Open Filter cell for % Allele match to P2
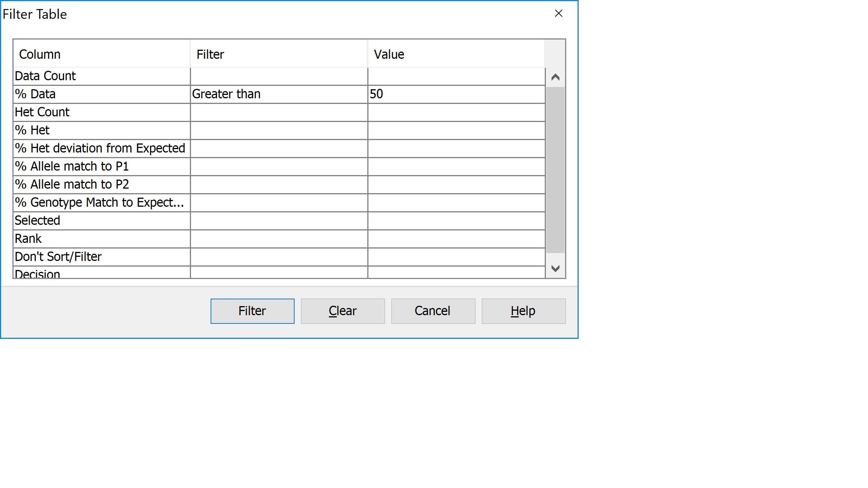868x488 pixels. click(x=279, y=185)
